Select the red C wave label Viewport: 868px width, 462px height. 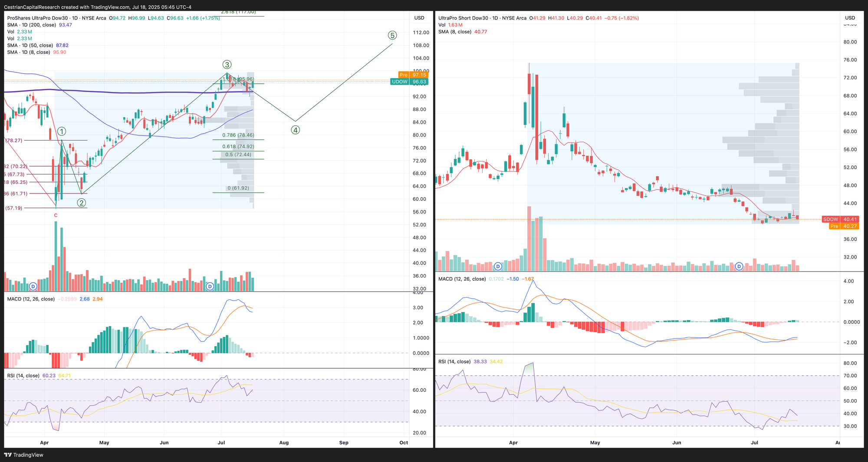[x=56, y=215]
